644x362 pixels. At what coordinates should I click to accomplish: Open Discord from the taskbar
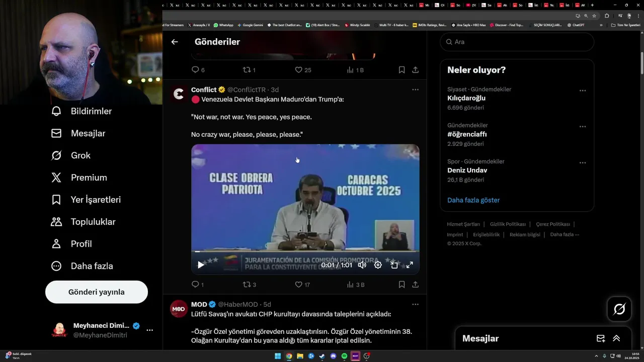point(333,356)
